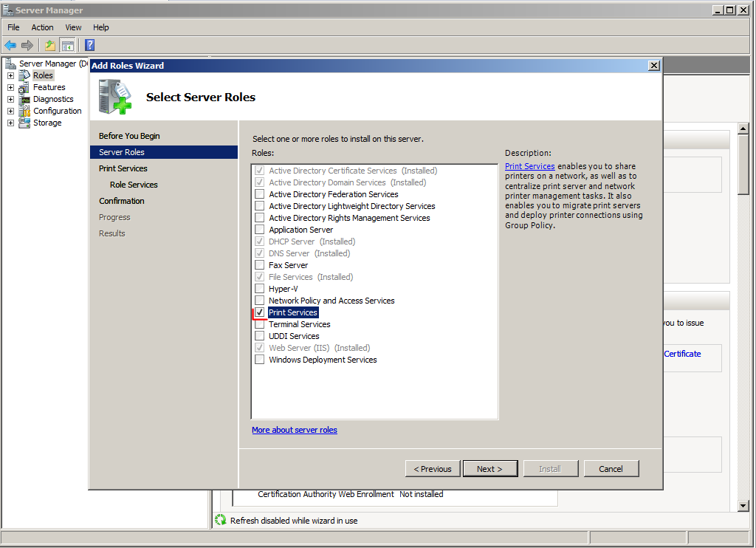Image resolution: width=756 pixels, height=548 pixels.
Task: Click the Back arrow toolbar icon
Action: coord(10,45)
